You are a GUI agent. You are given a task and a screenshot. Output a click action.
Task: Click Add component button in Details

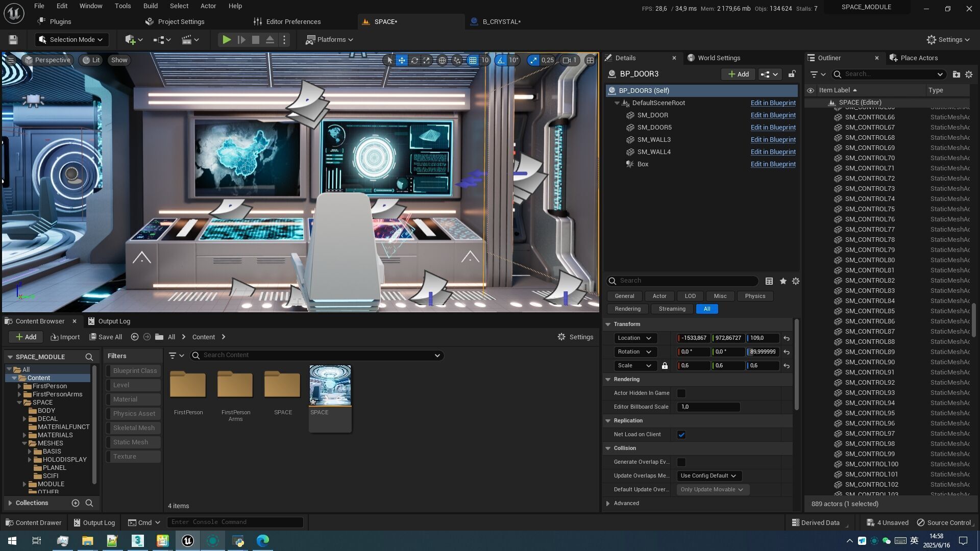click(x=738, y=74)
